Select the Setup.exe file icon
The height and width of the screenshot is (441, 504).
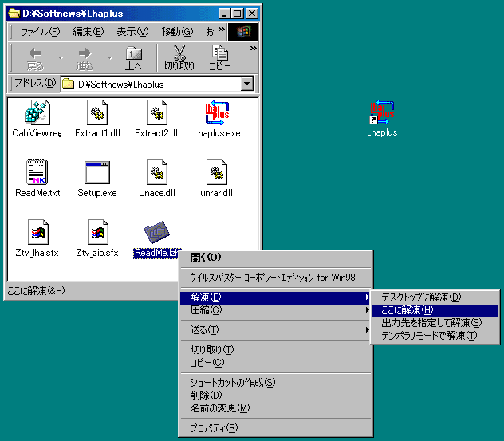pyautogui.click(x=96, y=173)
